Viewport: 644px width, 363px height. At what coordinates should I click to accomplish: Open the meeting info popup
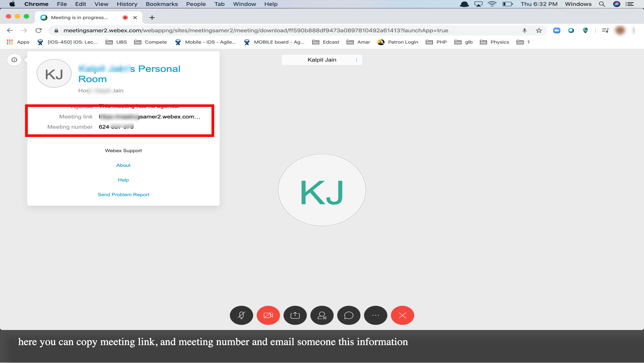click(14, 60)
